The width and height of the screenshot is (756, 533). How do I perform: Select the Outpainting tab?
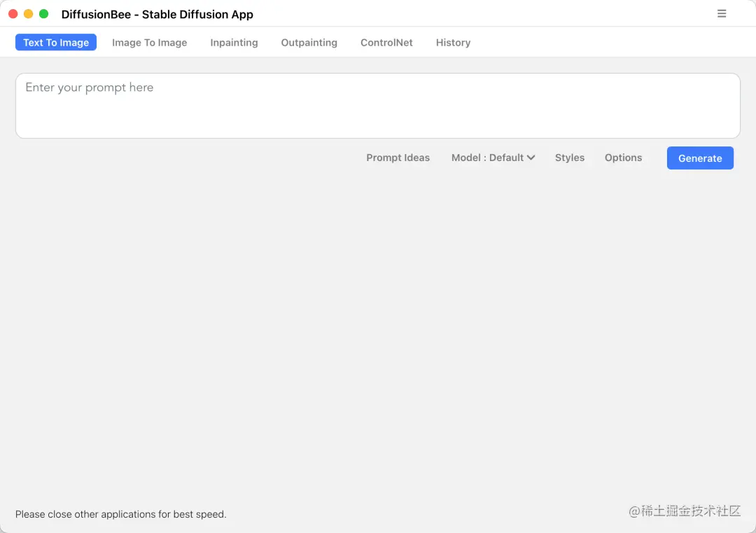point(309,43)
